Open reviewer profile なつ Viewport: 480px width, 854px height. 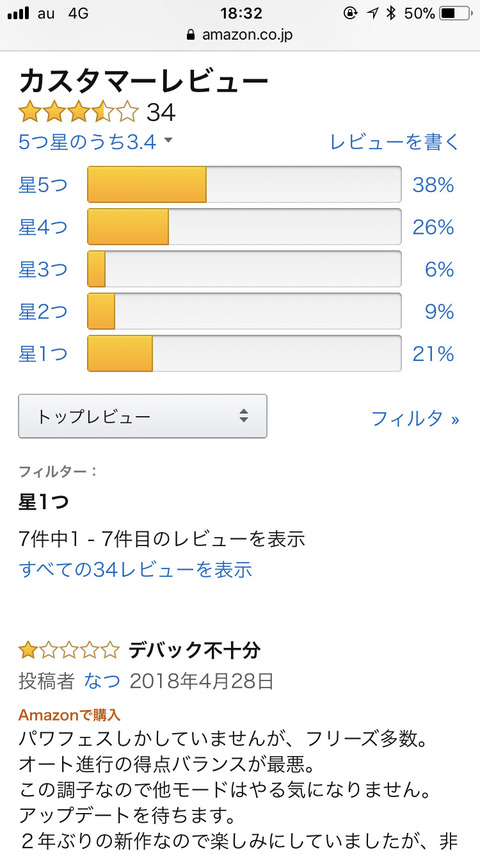click(x=102, y=680)
